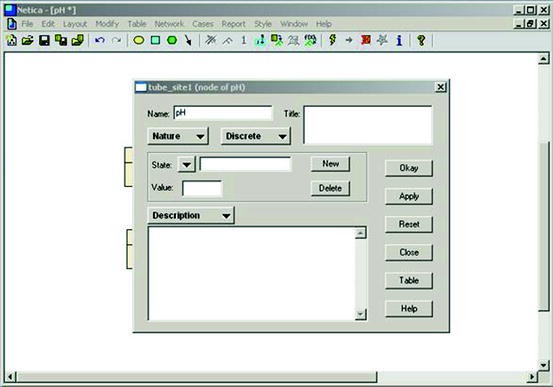Click into the Name field containing pH

(223, 113)
